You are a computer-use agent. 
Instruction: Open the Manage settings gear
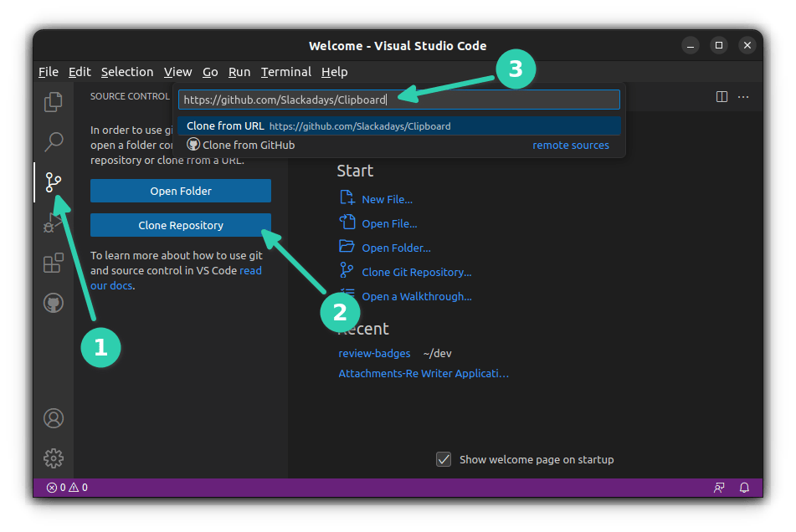pyautogui.click(x=54, y=458)
